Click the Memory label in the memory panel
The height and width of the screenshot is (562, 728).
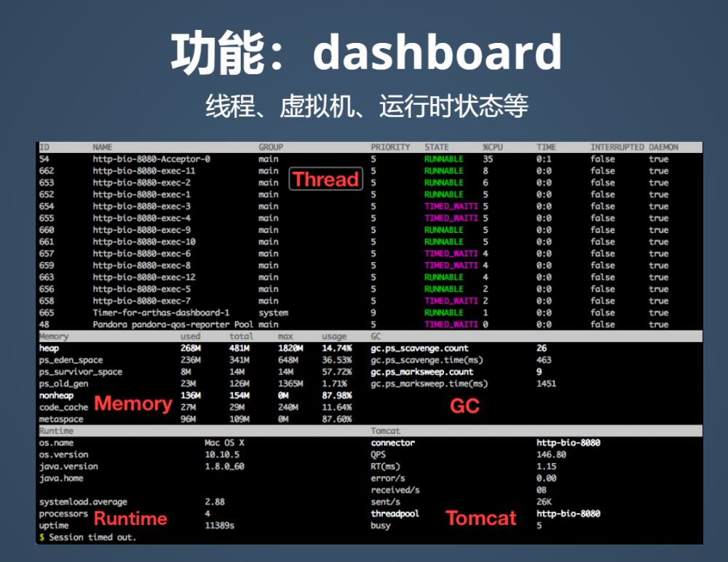click(x=132, y=404)
